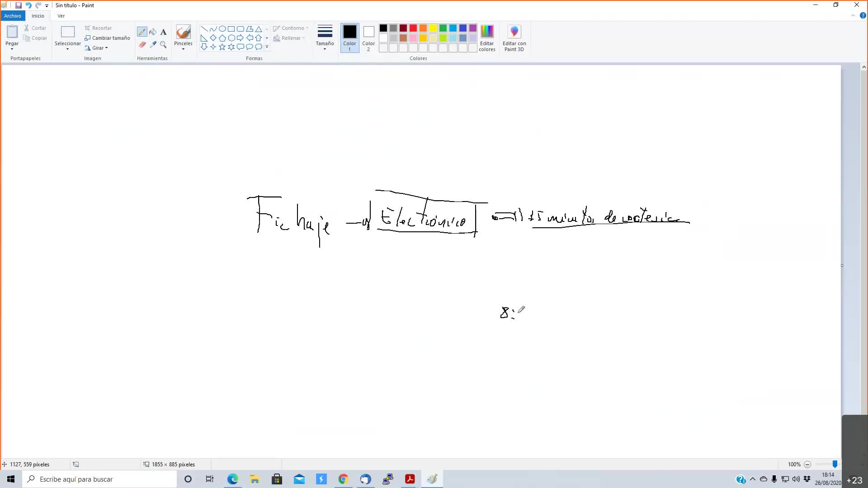The image size is (868, 488).
Task: Open the Rellenar fill dropdown
Action: click(289, 38)
